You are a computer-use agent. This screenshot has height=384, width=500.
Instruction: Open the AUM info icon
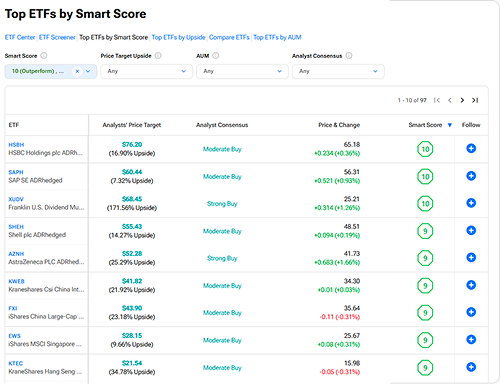(216, 56)
